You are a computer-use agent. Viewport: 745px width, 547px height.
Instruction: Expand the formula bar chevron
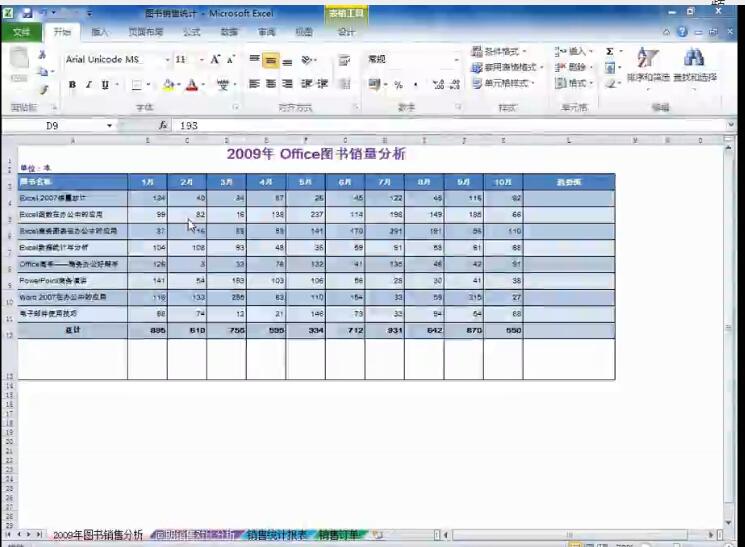[x=731, y=125]
